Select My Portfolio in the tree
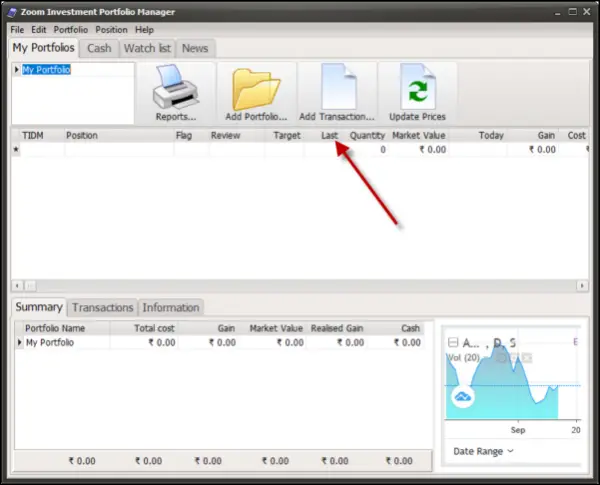This screenshot has height=485, width=600. coord(46,70)
